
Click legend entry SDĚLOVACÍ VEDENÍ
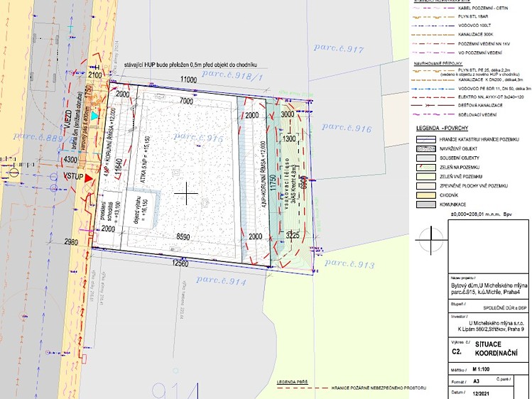(479, 115)
